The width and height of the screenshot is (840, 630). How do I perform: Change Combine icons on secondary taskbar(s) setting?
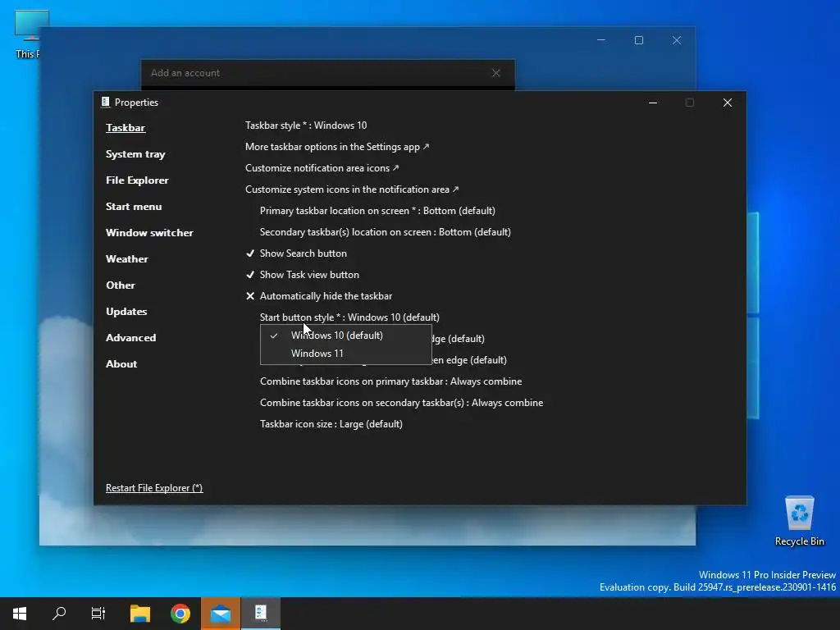coord(401,403)
